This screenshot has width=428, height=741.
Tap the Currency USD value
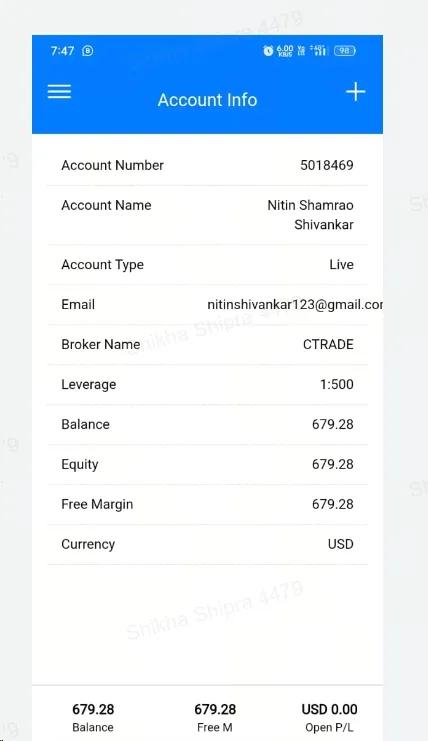click(341, 544)
